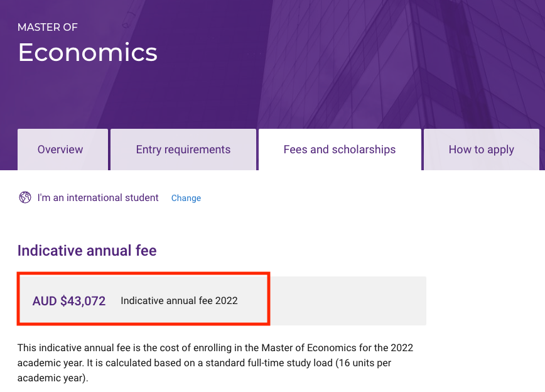
Task: Click the "Indicative annual fee 2022" label
Action: (179, 300)
